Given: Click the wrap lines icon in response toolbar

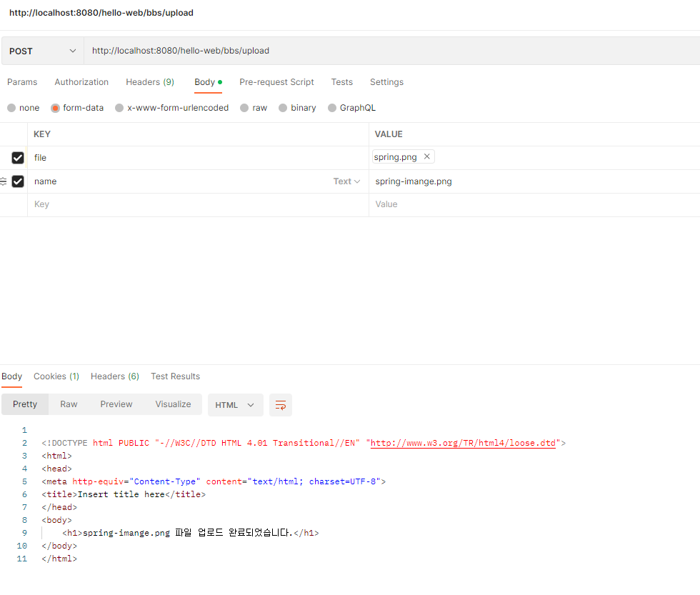Looking at the screenshot, I should 281,405.
